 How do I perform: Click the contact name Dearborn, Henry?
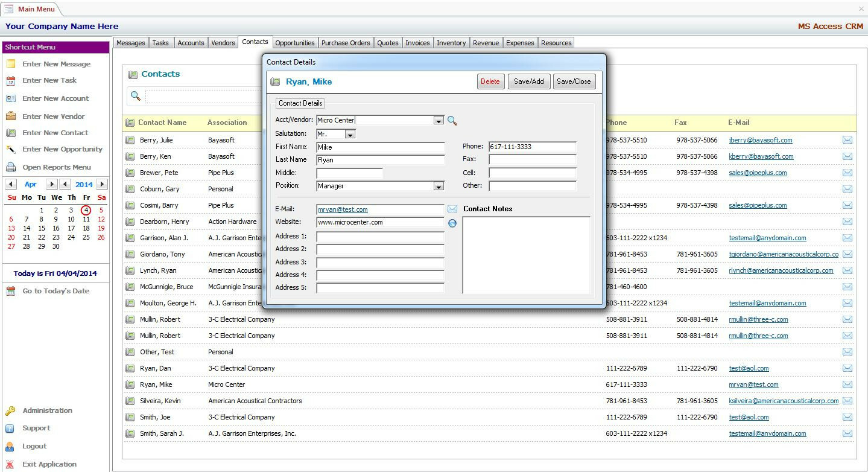[165, 222]
